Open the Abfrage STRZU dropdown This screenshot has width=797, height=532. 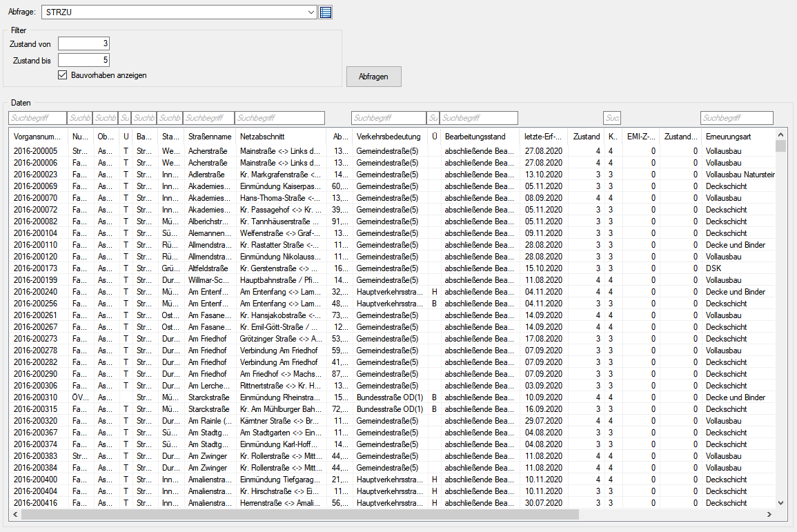click(311, 12)
